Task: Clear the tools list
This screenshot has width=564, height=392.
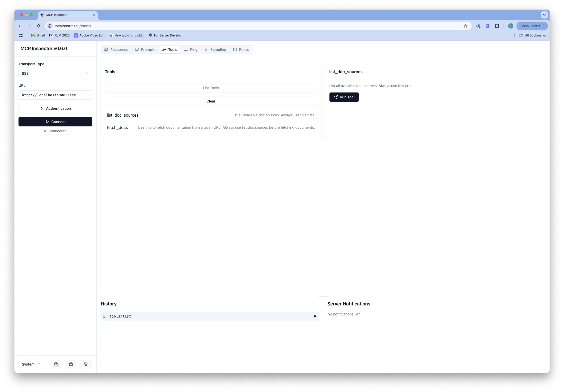Action: pos(211,101)
